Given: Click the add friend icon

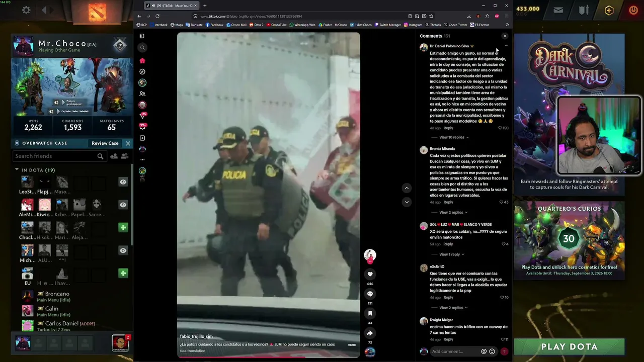Looking at the screenshot, I should pos(114,156).
